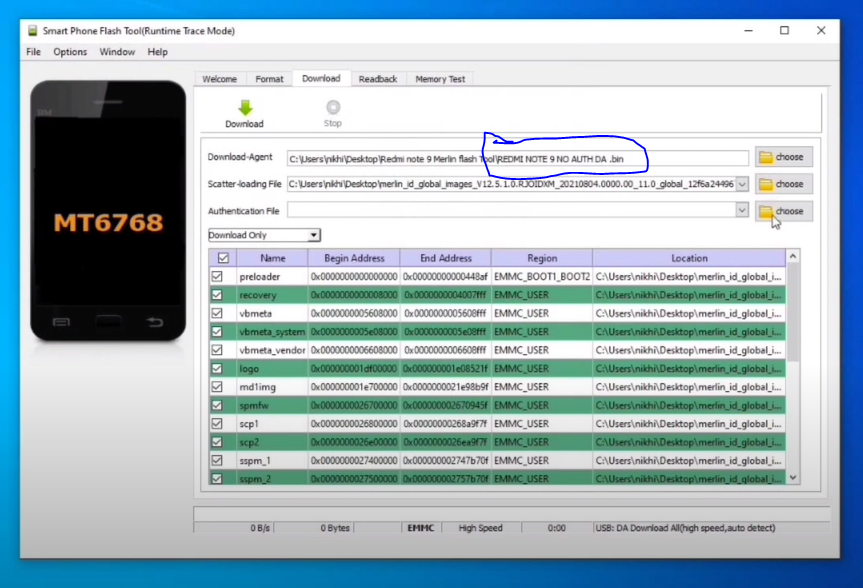Screen dimensions: 863x588
Task: Click choose folder for Scatter-loading File
Action: 784,184
